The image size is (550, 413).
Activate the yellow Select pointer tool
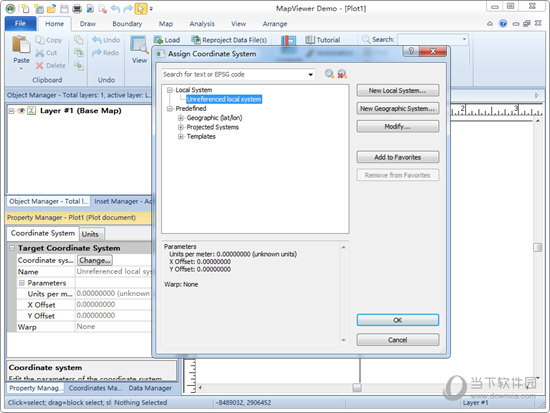pyautogui.click(x=140, y=8)
